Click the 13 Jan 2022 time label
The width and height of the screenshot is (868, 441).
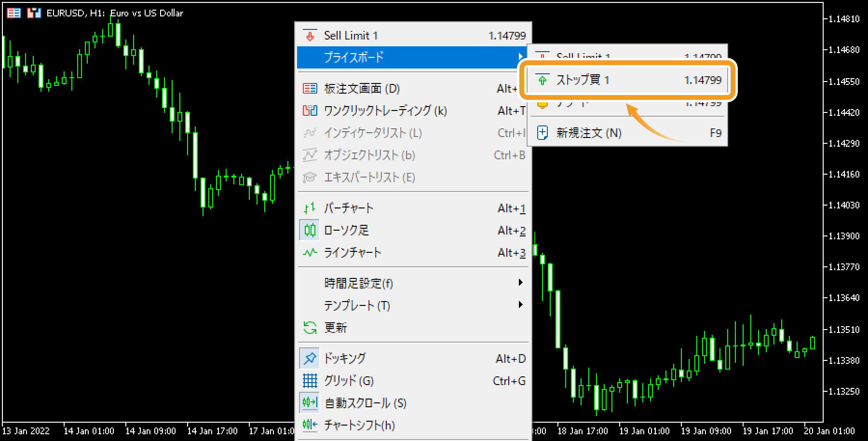26,431
